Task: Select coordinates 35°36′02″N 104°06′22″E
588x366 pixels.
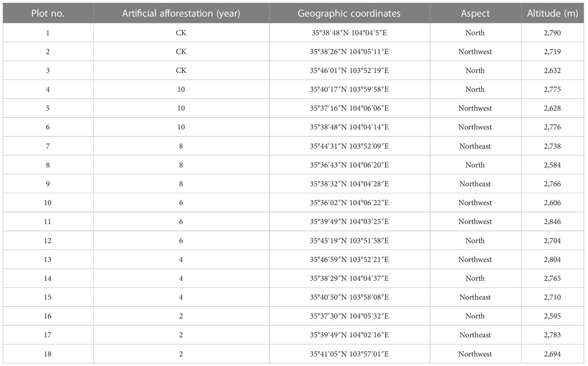Action: tap(349, 203)
